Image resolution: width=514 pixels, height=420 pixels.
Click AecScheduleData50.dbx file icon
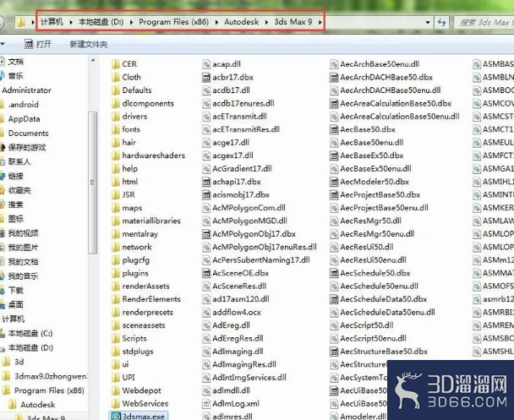pos(334,299)
